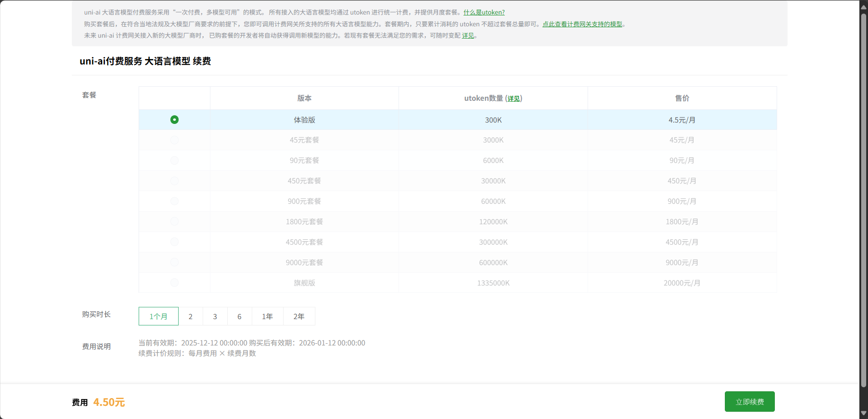Screen dimensions: 868x419
Task: Click the 6000K utoken cell
Action: point(494,161)
